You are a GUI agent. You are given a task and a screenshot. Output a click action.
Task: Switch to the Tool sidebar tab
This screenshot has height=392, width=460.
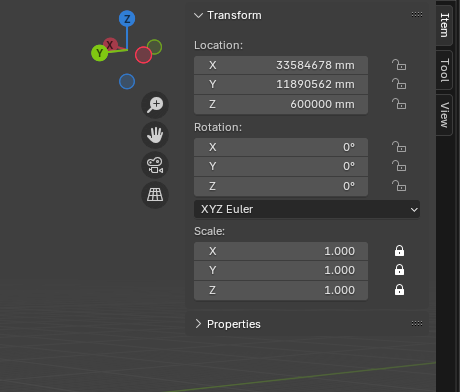coord(444,70)
